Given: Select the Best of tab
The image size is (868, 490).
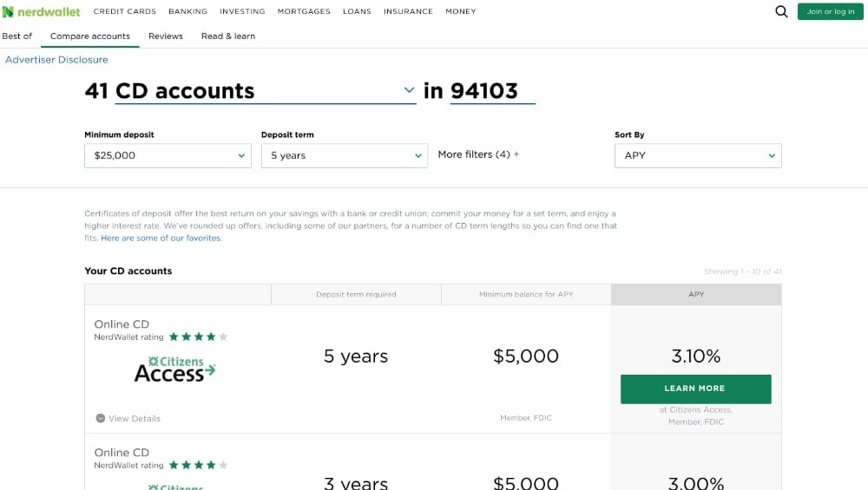Looking at the screenshot, I should coord(17,36).
